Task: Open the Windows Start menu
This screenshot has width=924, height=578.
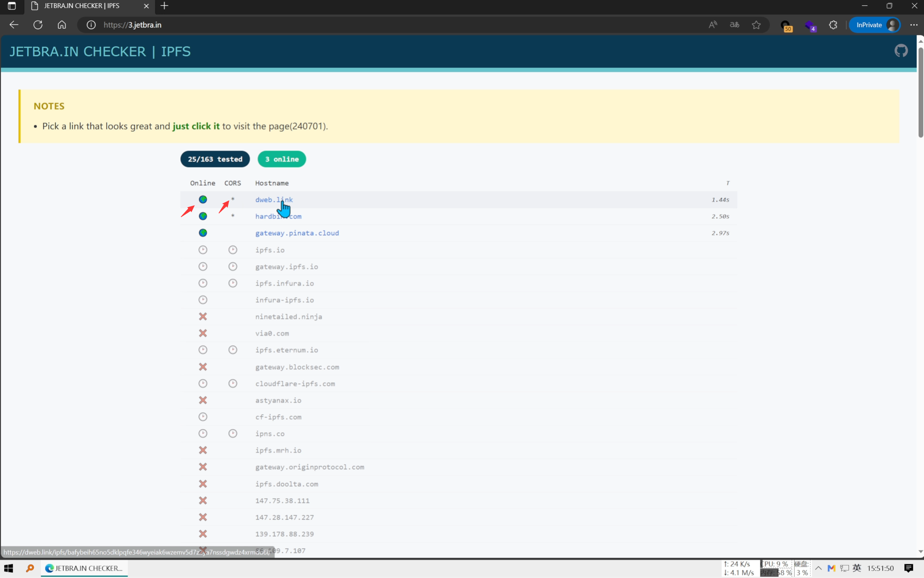Action: click(9, 568)
